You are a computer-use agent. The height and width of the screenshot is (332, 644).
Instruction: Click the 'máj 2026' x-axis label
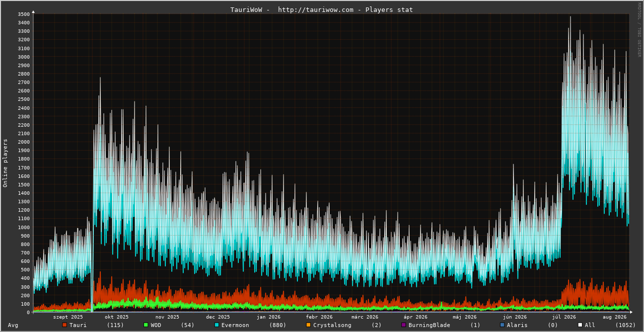point(465,317)
